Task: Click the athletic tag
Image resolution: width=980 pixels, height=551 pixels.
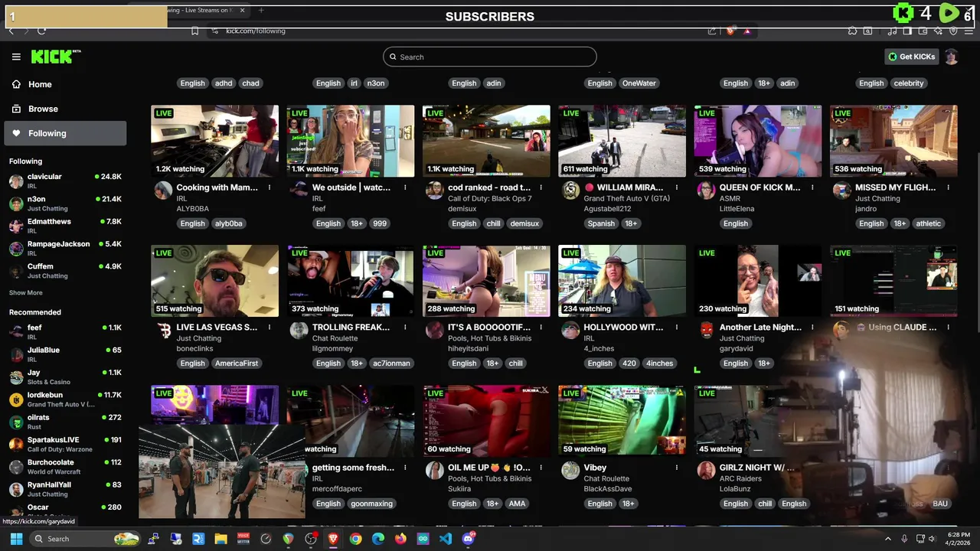Action: [929, 223]
